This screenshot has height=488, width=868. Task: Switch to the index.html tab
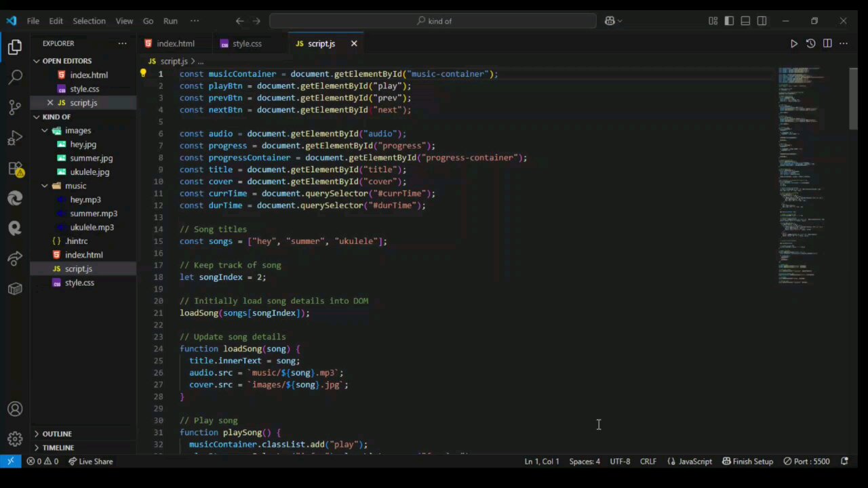[x=175, y=43]
